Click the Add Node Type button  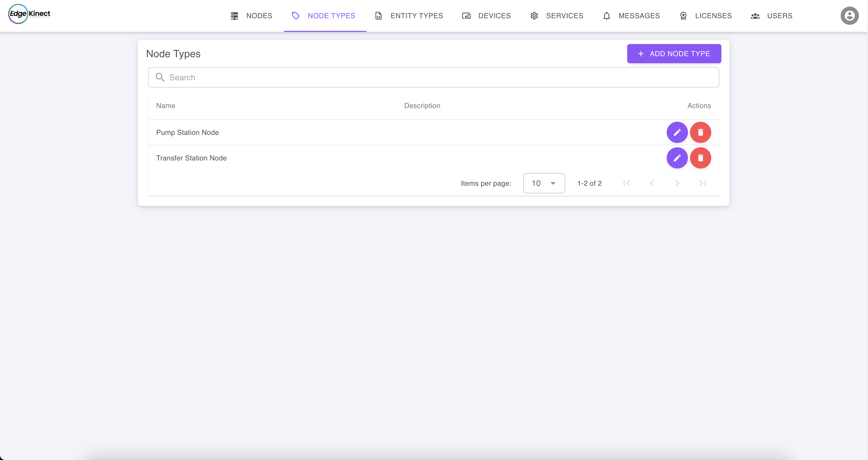pyautogui.click(x=674, y=54)
